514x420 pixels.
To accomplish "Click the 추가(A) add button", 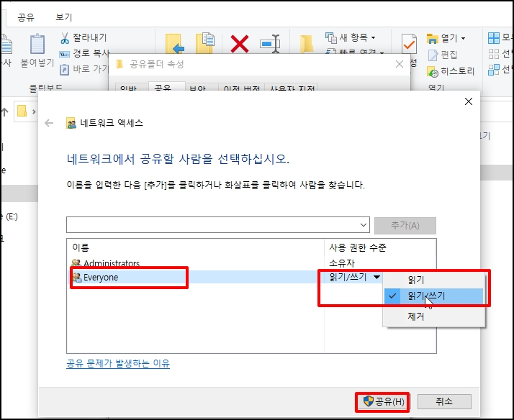I will click(405, 226).
